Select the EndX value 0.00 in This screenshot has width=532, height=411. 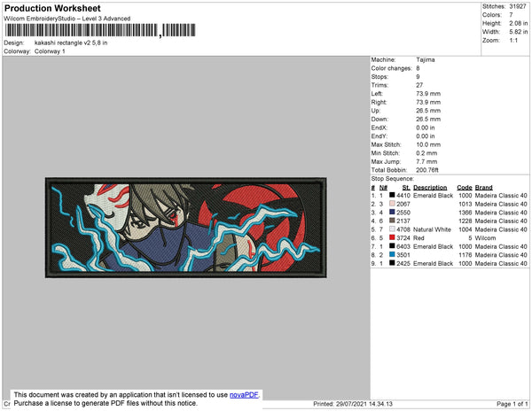426,128
